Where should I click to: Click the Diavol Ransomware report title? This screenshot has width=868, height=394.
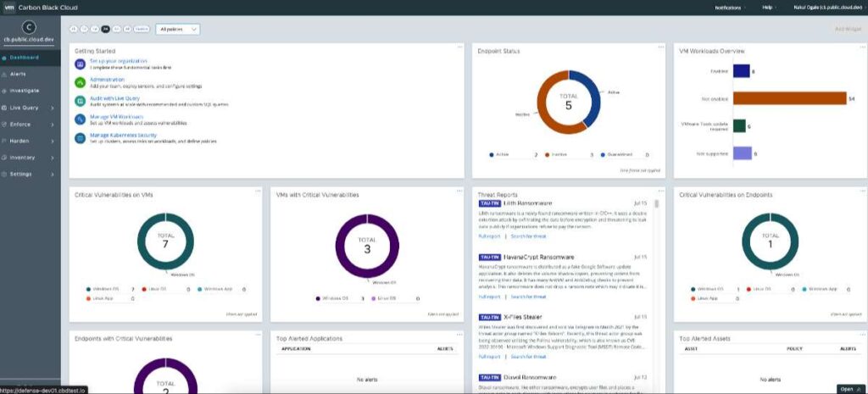click(530, 377)
